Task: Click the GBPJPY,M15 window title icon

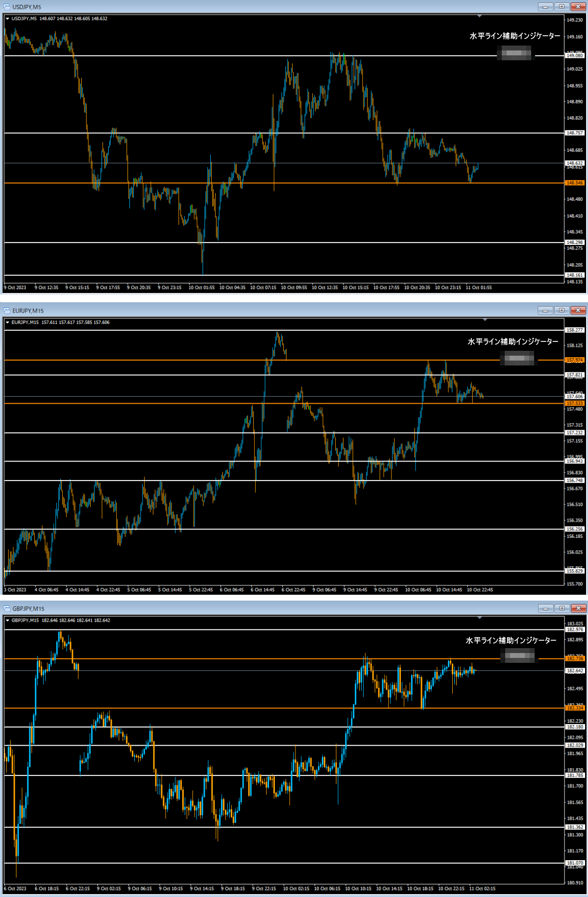Action: click(7, 608)
